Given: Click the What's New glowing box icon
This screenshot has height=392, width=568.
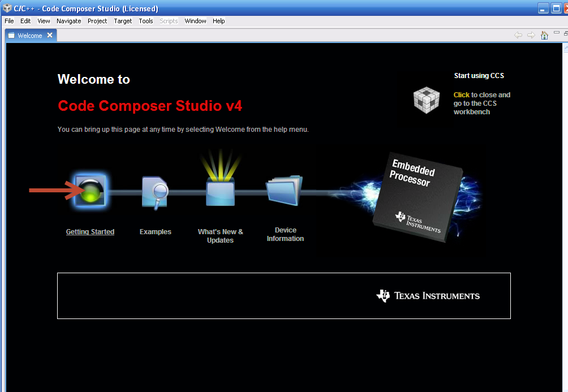Looking at the screenshot, I should (220, 178).
